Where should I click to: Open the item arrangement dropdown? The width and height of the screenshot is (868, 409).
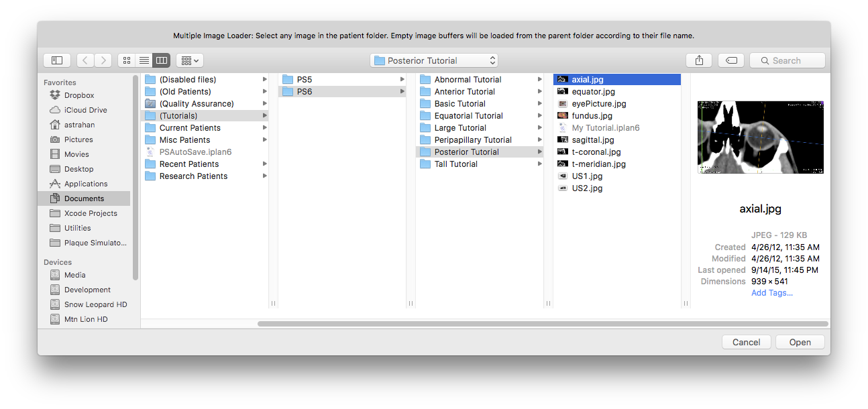pyautogui.click(x=190, y=60)
